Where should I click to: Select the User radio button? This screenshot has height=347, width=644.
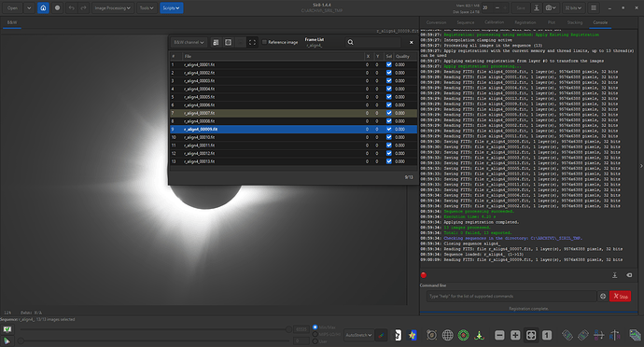315,341
